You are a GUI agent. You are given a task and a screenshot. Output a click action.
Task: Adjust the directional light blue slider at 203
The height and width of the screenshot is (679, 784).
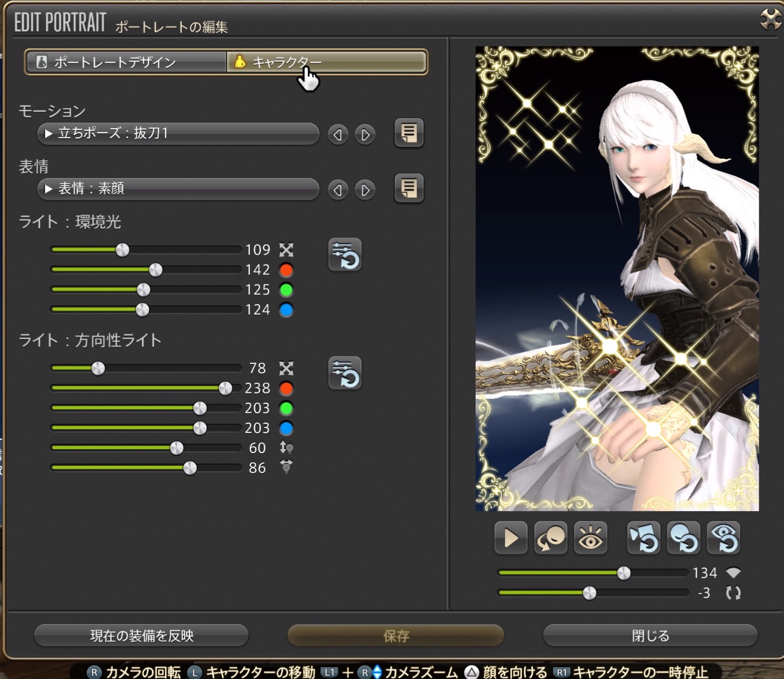(x=146, y=428)
